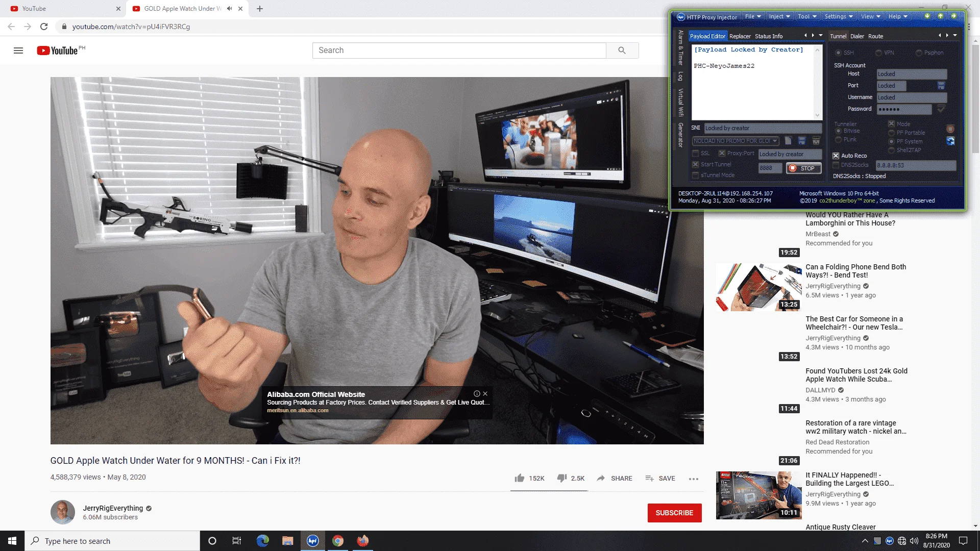This screenshot has height=551, width=980.
Task: Toggle the DNS2Socks checkbox
Action: pyautogui.click(x=836, y=165)
